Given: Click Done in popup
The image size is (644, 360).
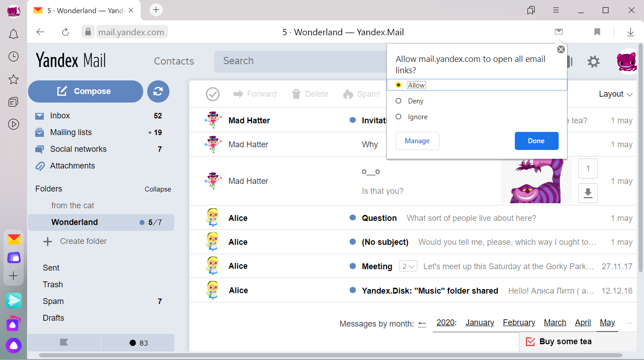Looking at the screenshot, I should (537, 141).
